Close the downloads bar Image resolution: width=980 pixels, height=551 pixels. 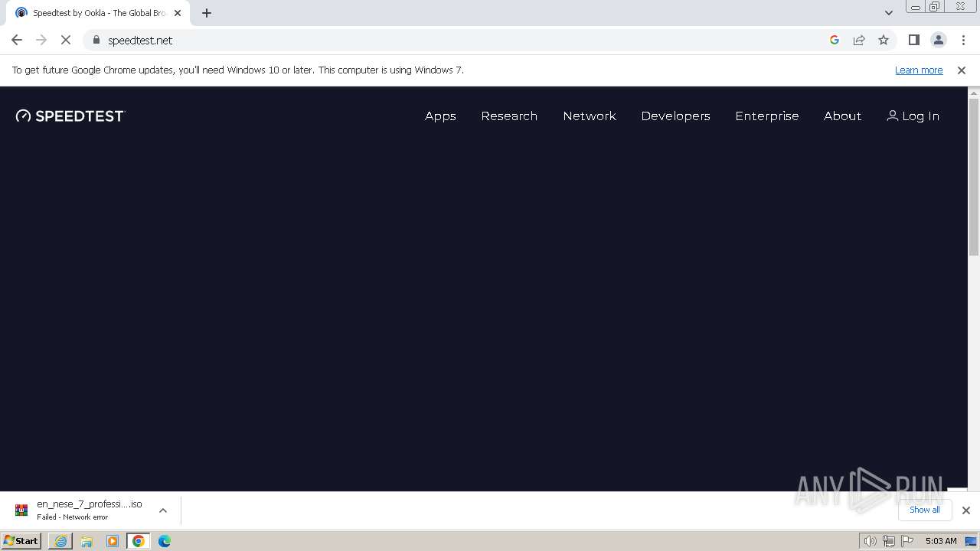pos(965,510)
